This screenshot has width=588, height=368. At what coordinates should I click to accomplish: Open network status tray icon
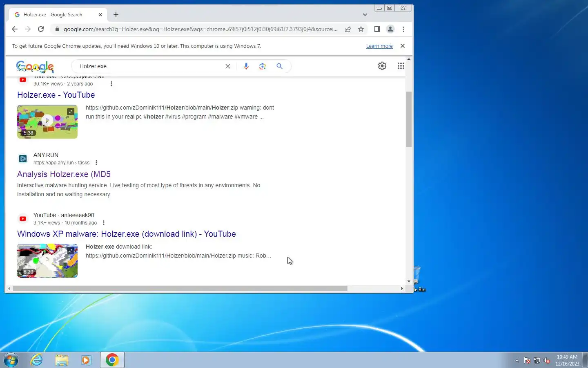(x=537, y=361)
